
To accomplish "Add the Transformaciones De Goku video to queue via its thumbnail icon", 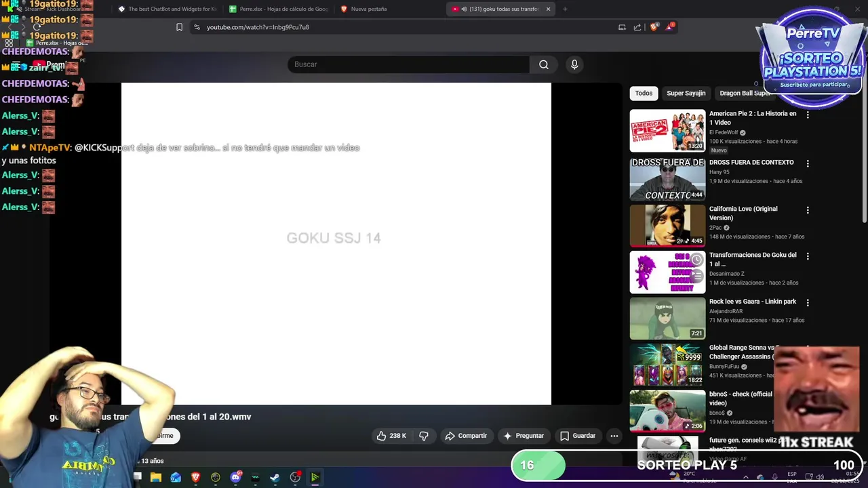I will click(x=696, y=276).
